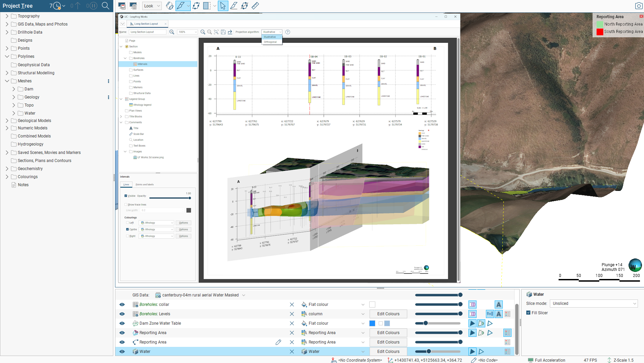Open the projection algorithm help icon
This screenshot has width=644, height=363.
click(x=288, y=32)
